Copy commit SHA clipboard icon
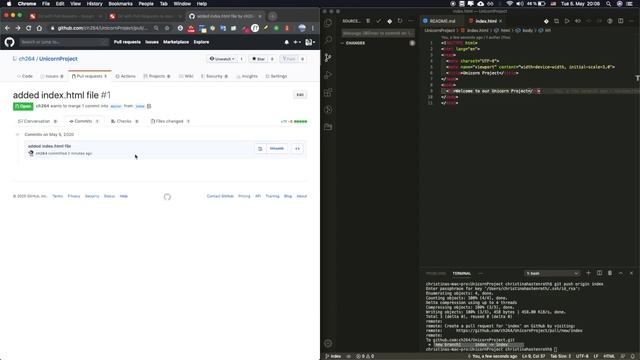The image size is (640, 360). click(x=260, y=149)
